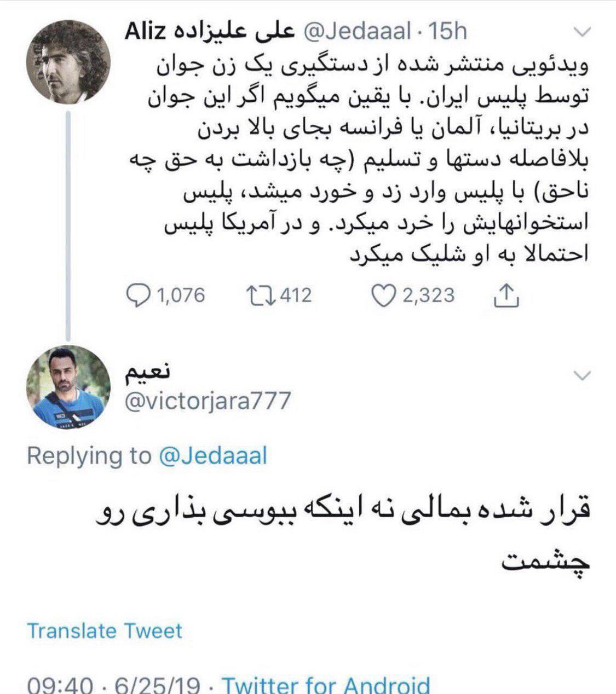Screen dimensions: 616x694
Task: Open the chevron menu on the reply tweet
Action: (x=582, y=375)
